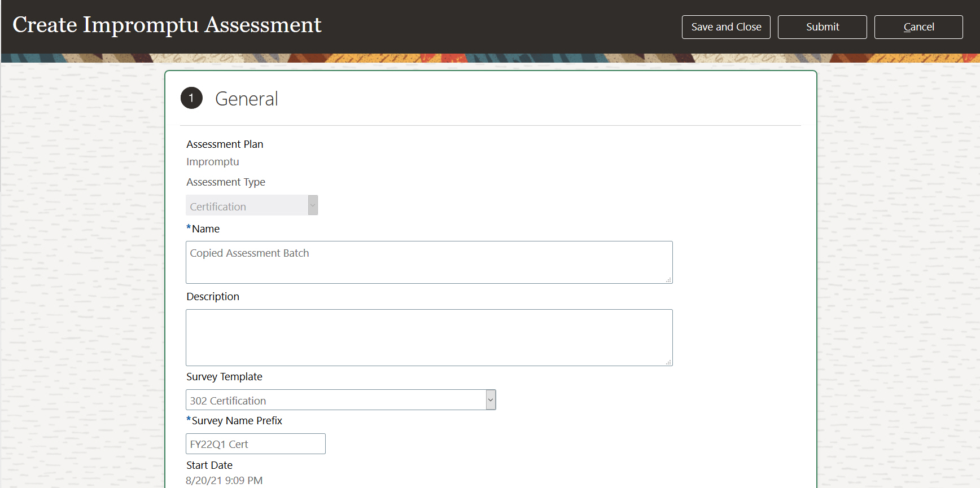Screen dimensions: 980x488
Task: Click the Description box resize handle
Action: pos(668,362)
